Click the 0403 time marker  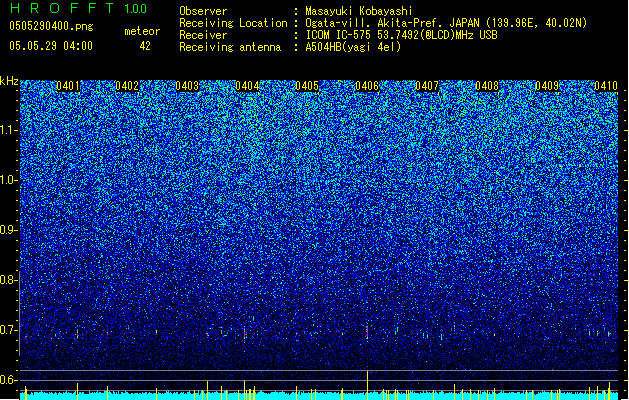(187, 86)
